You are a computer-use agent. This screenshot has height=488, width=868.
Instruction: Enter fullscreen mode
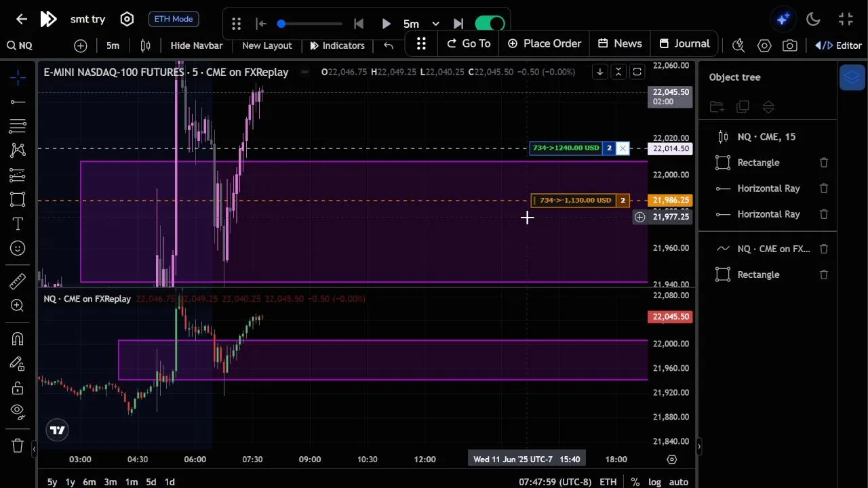pyautogui.click(x=846, y=19)
